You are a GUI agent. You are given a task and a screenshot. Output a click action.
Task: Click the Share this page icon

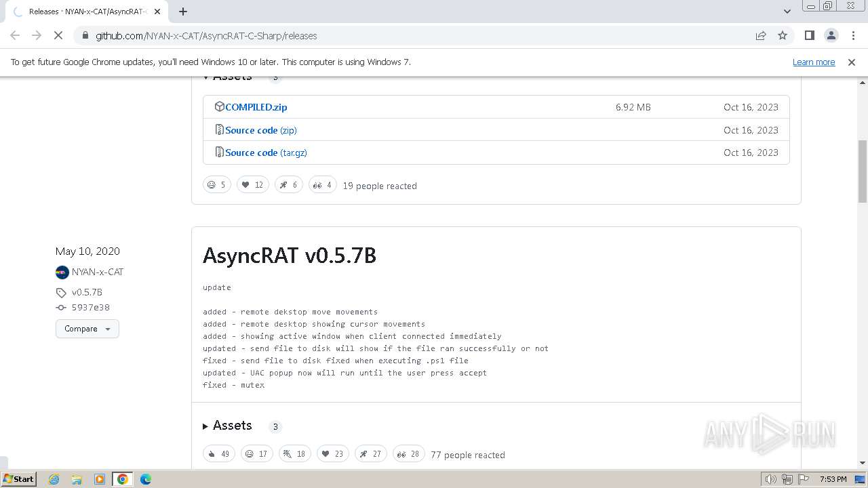pos(761,35)
